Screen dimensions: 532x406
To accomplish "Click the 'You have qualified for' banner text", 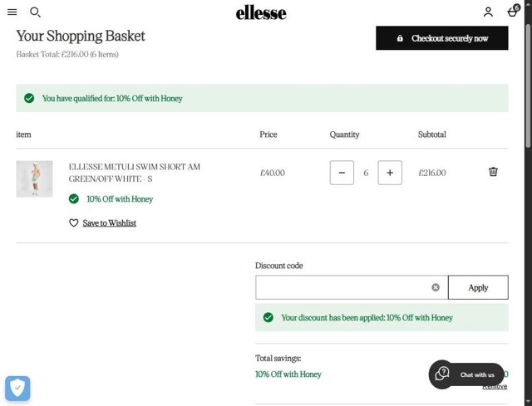I will (112, 98).
